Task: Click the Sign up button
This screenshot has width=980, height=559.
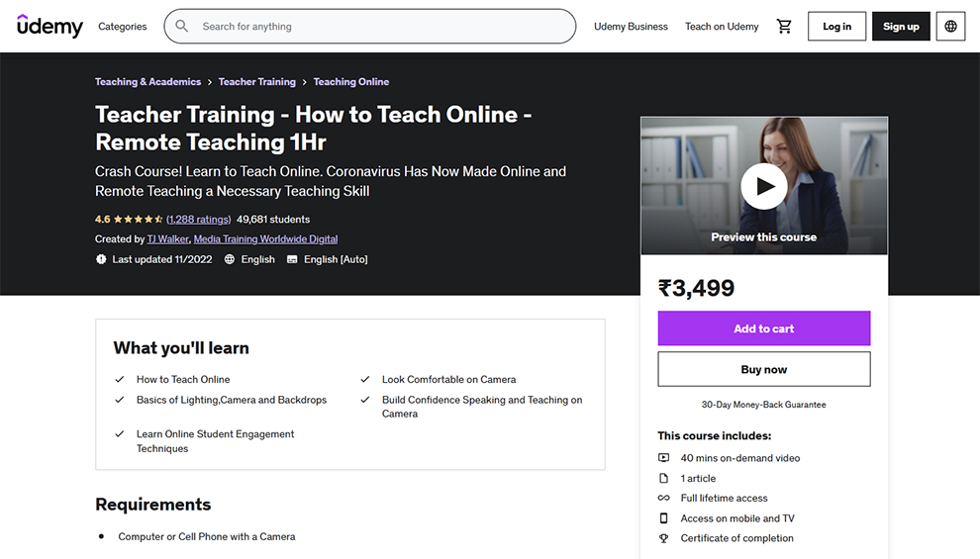Action: click(901, 27)
